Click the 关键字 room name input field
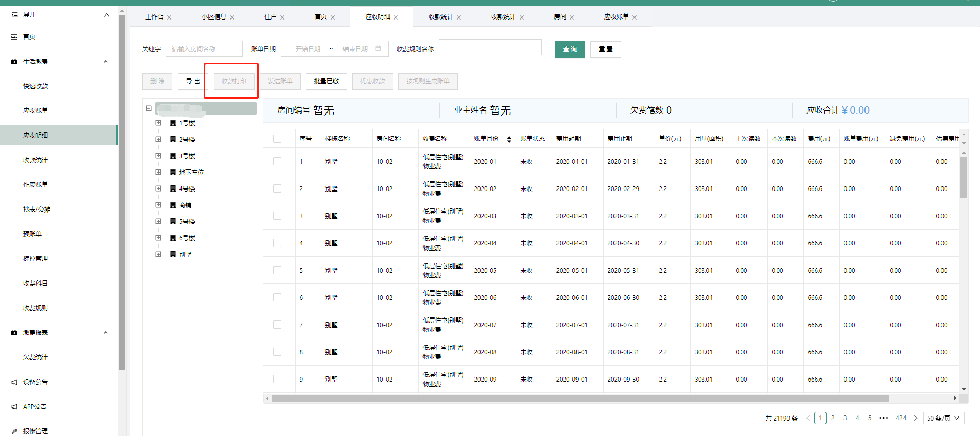Image resolution: width=980 pixels, height=436 pixels. 204,49
